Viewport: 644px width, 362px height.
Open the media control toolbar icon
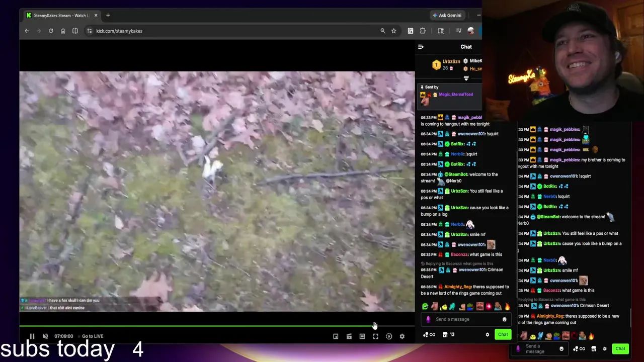coord(458,31)
